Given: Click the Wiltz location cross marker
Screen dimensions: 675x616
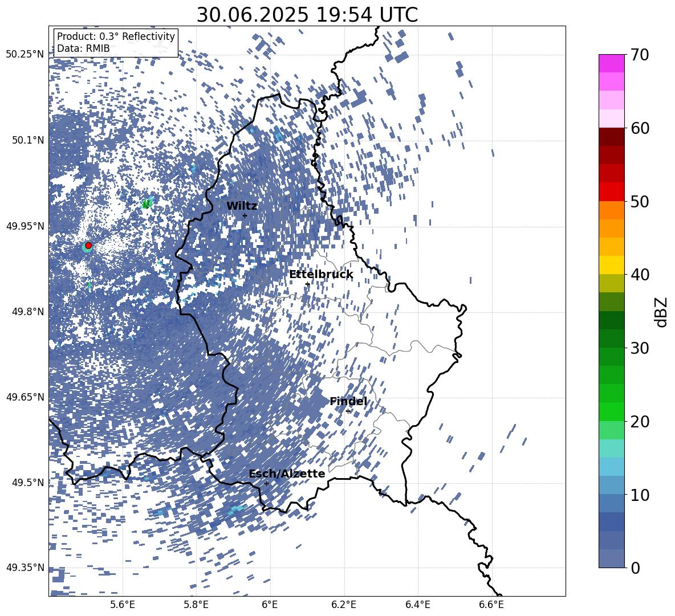Looking at the screenshot, I should pos(245,215).
